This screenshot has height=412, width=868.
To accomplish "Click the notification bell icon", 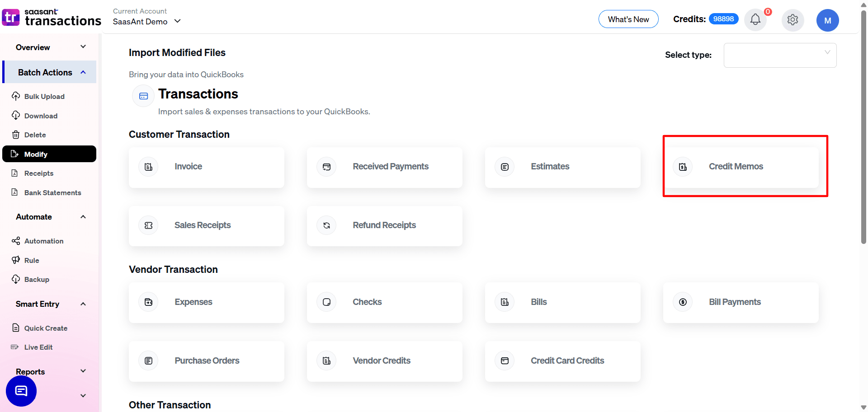I will point(755,20).
